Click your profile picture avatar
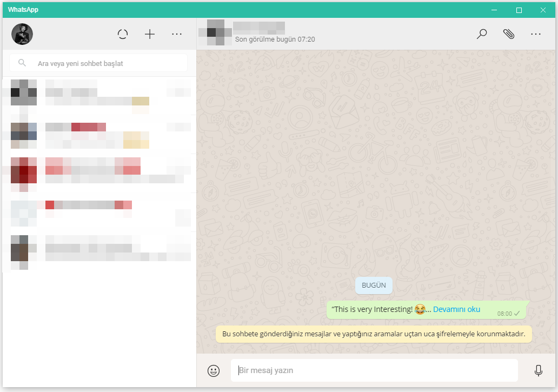The height and width of the screenshot is (392, 558). point(22,34)
